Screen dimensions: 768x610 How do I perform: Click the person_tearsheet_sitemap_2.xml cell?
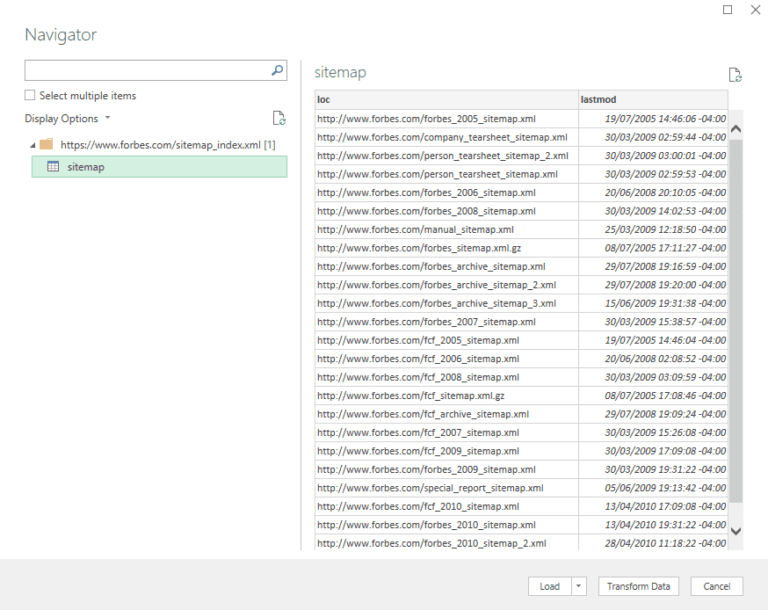446,156
